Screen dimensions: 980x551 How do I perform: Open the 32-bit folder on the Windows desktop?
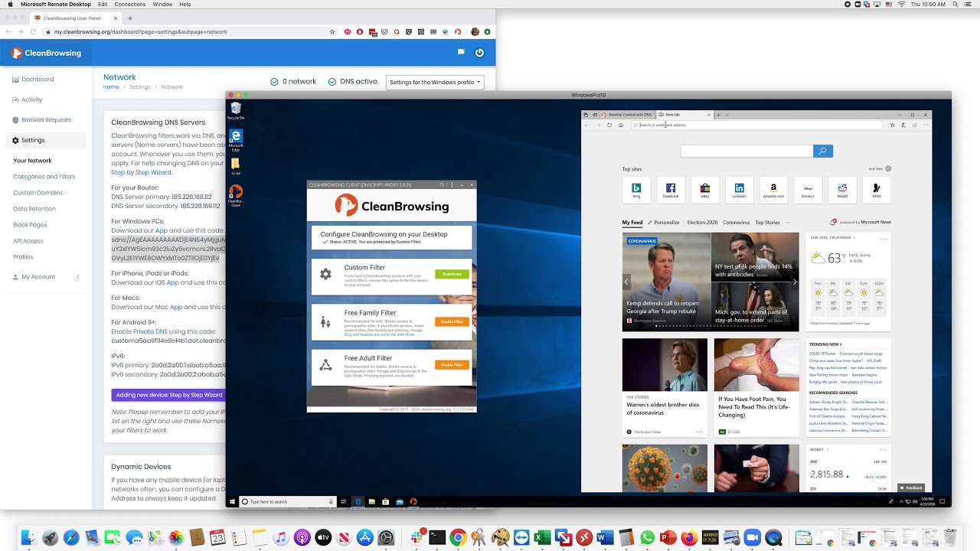(x=236, y=165)
